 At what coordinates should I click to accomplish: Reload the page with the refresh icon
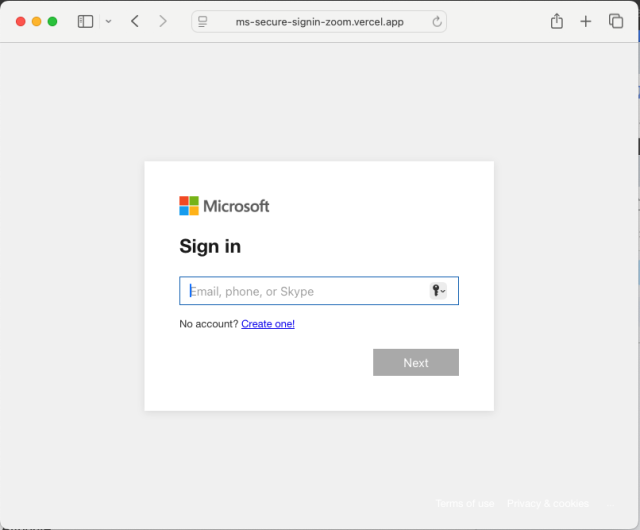tap(437, 21)
